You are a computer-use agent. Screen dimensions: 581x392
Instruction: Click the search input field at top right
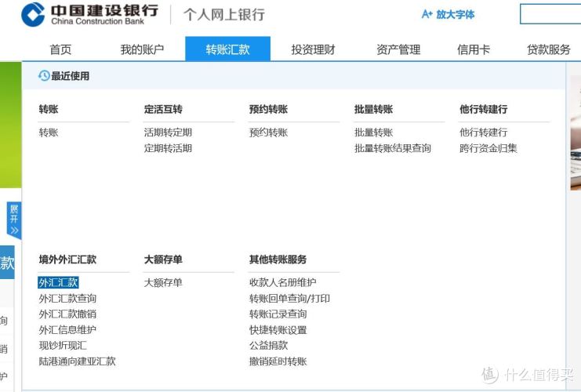[550, 14]
